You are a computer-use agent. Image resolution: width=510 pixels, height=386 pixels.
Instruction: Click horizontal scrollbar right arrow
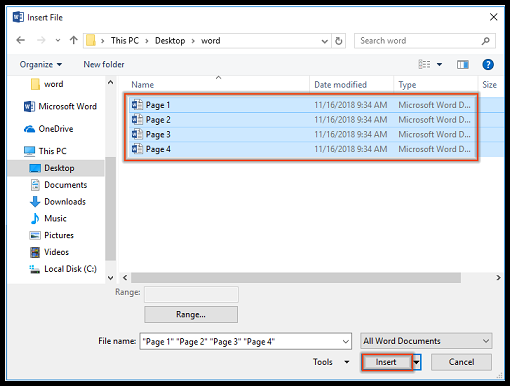pyautogui.click(x=498, y=277)
